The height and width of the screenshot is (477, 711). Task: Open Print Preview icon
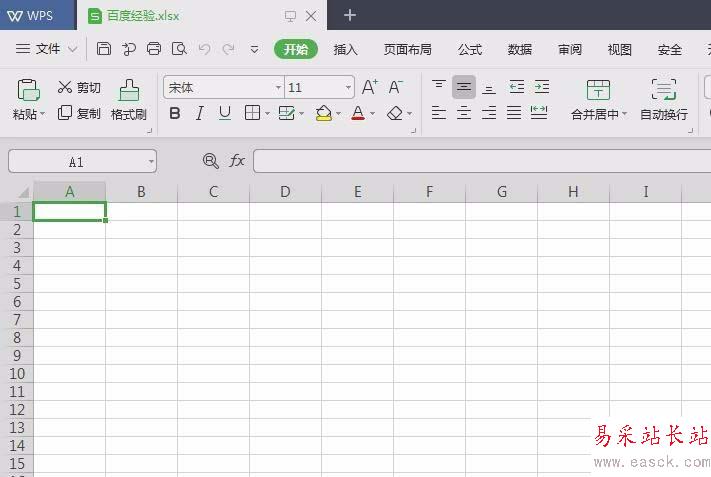[179, 49]
